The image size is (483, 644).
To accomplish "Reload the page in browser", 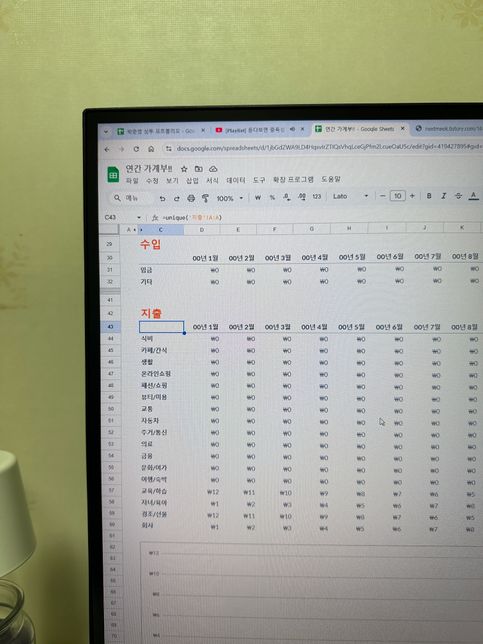I will (x=136, y=149).
